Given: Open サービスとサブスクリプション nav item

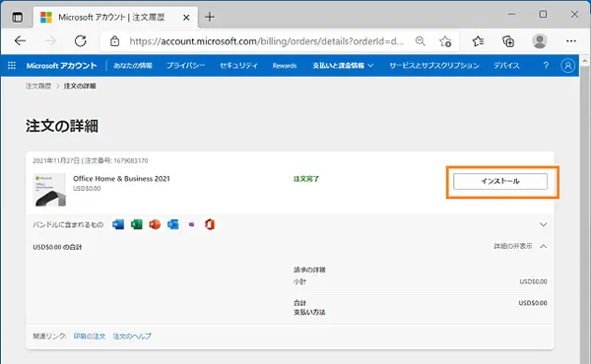Looking at the screenshot, I should 434,66.
